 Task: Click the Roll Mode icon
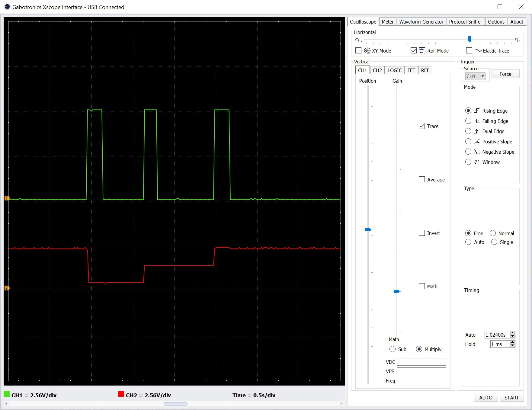(x=422, y=51)
